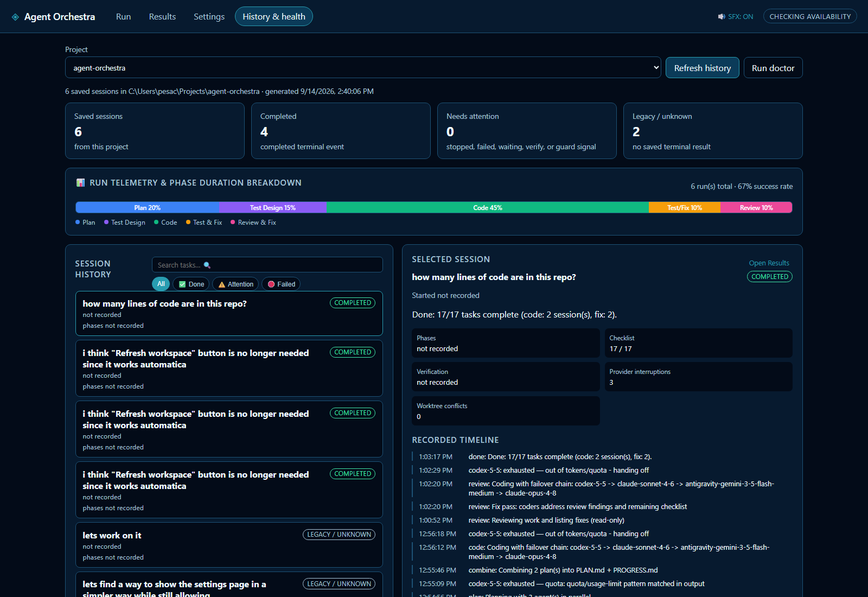This screenshot has height=597, width=868.
Task: Click the Needs attention summary card
Action: (527, 131)
